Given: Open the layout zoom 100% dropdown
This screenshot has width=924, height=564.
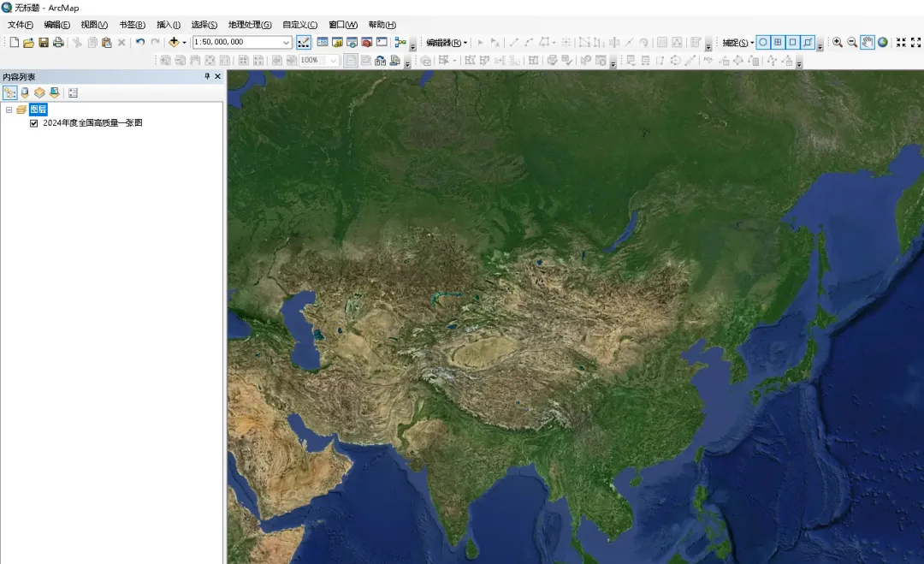Looking at the screenshot, I should [x=333, y=60].
